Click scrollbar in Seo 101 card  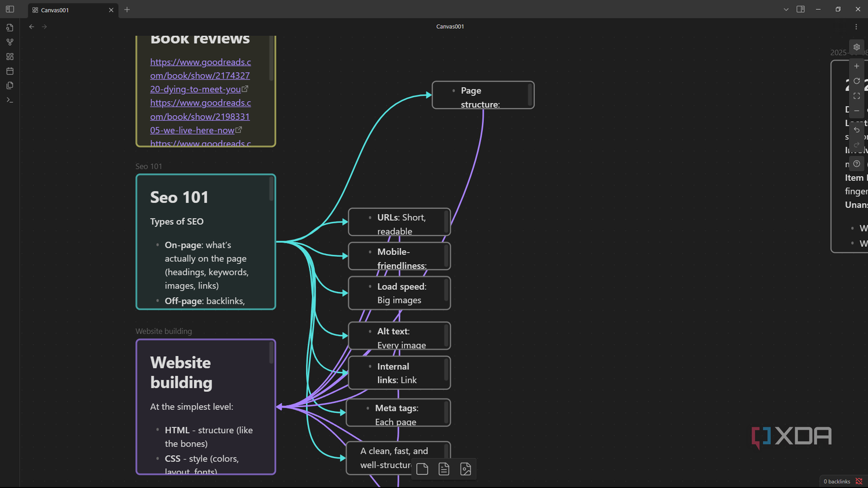coord(271,189)
